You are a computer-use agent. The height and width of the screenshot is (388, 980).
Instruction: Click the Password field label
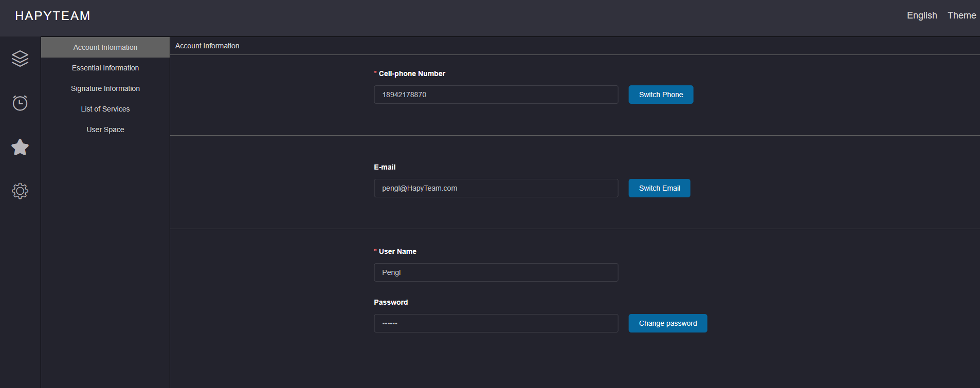tap(391, 302)
